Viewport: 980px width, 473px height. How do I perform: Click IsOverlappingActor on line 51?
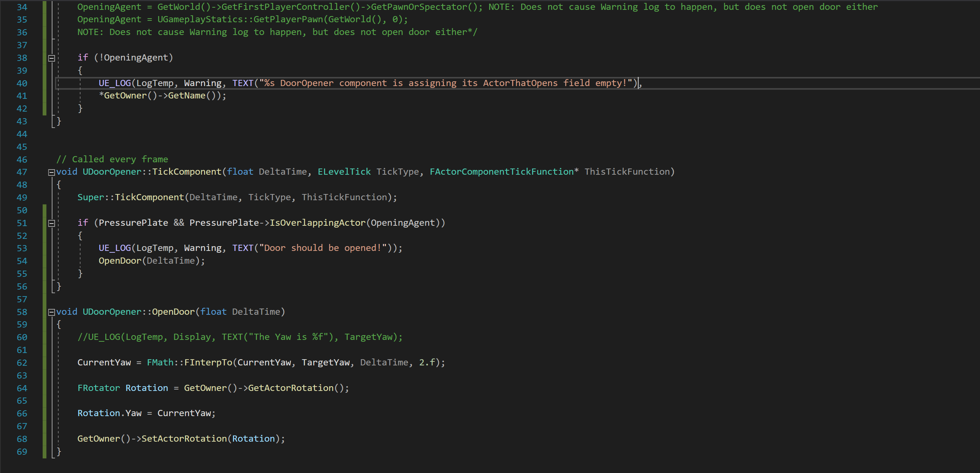(318, 223)
